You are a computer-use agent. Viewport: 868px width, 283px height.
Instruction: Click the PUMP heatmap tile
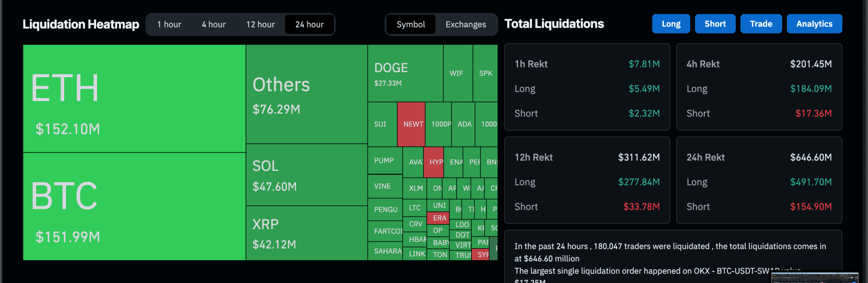click(385, 160)
